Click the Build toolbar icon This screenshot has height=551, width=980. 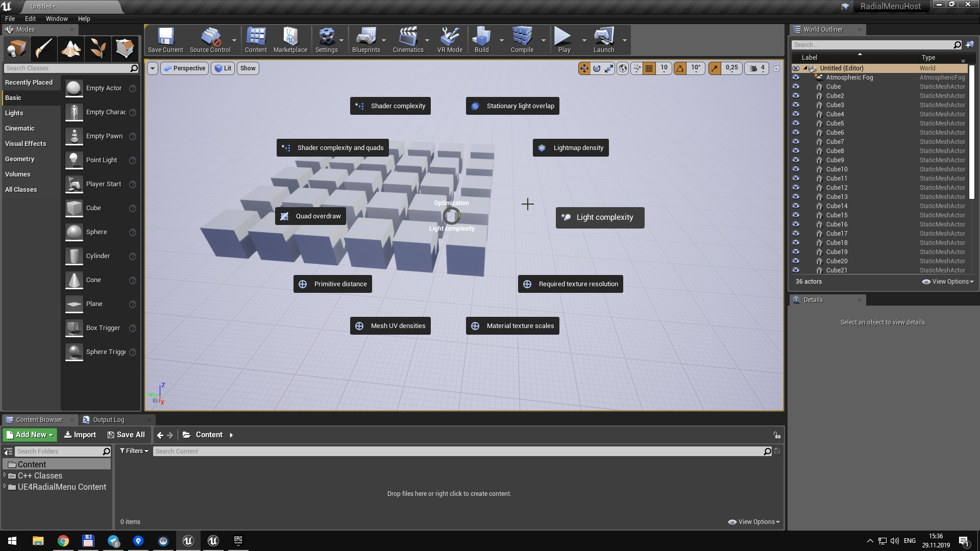click(481, 40)
